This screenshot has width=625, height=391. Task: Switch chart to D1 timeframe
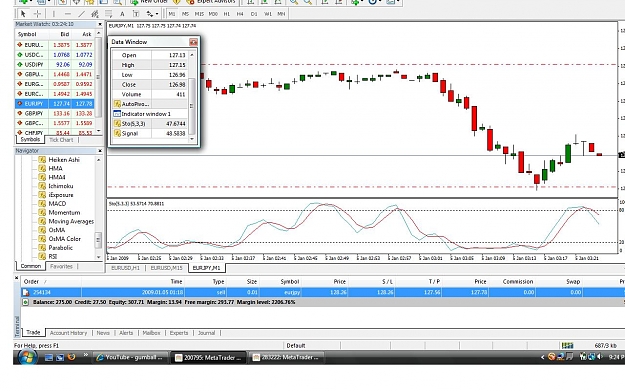(x=254, y=14)
